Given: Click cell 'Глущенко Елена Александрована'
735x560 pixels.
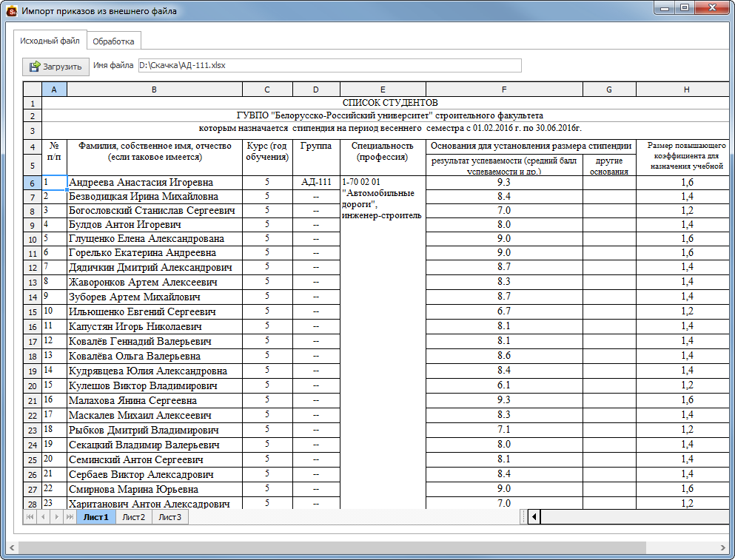Looking at the screenshot, I should coord(155,238).
